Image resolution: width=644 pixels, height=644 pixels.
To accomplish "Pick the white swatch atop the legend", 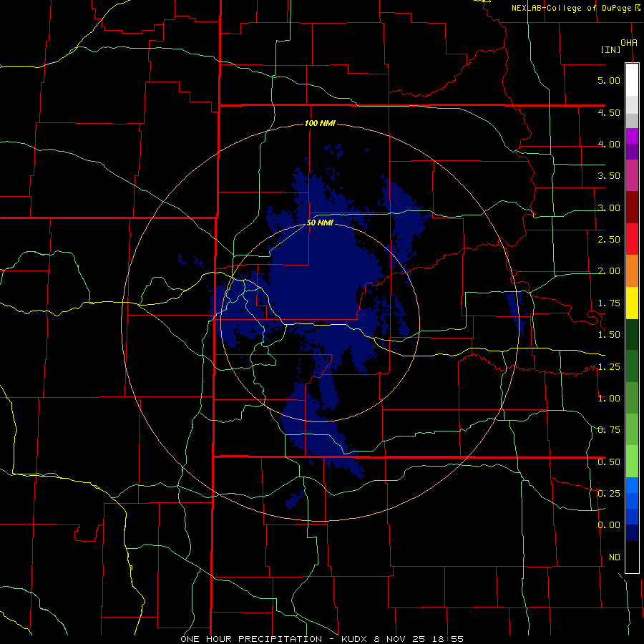I will click(x=632, y=79).
